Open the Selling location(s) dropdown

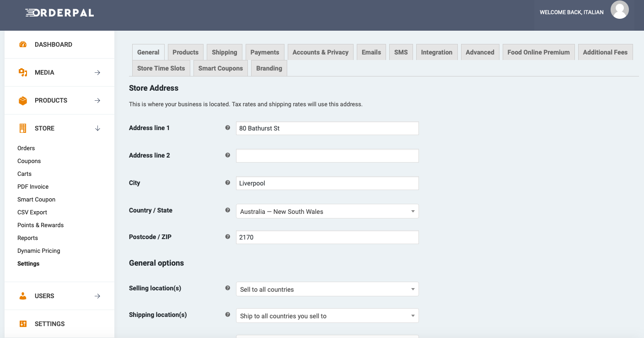[x=327, y=289]
